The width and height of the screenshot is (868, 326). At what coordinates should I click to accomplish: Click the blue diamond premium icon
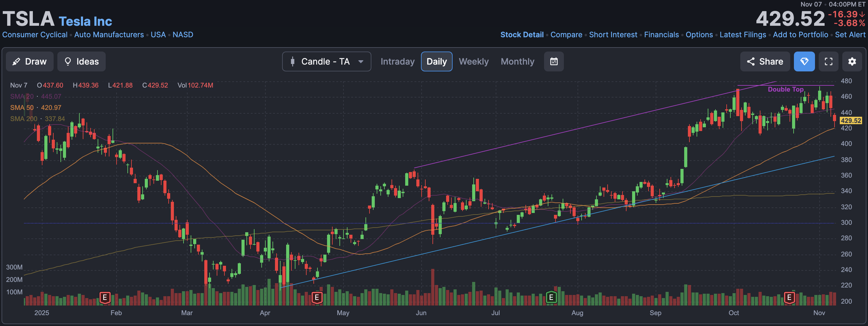[x=804, y=61]
